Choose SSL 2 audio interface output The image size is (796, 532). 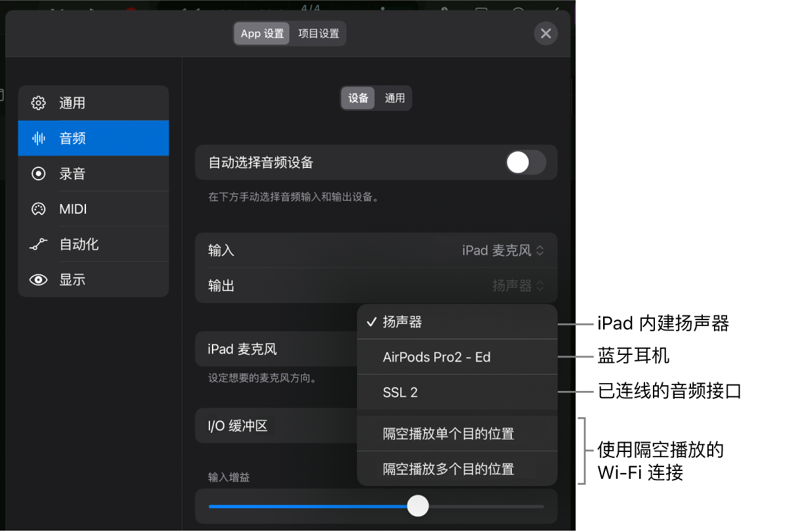pyautogui.click(x=457, y=392)
